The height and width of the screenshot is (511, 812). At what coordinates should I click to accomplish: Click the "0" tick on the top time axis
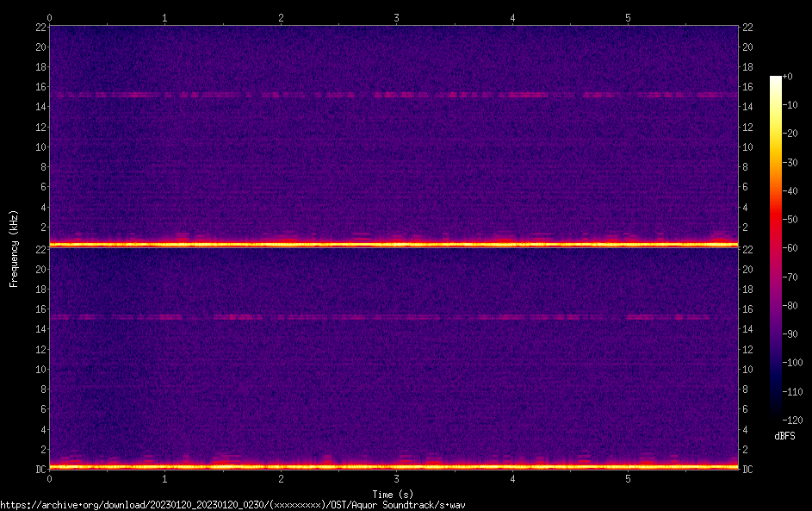[49, 17]
